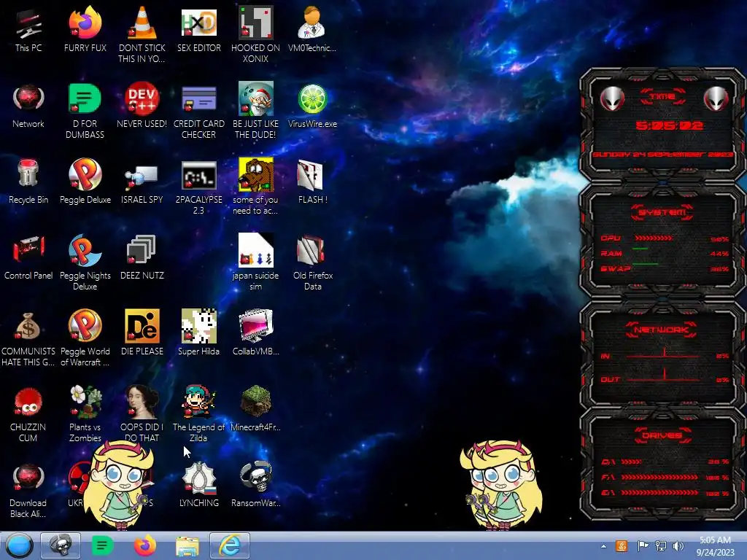Screen dimensions: 747x560
Task: Click the right alien head in gadget
Action: tap(716, 99)
